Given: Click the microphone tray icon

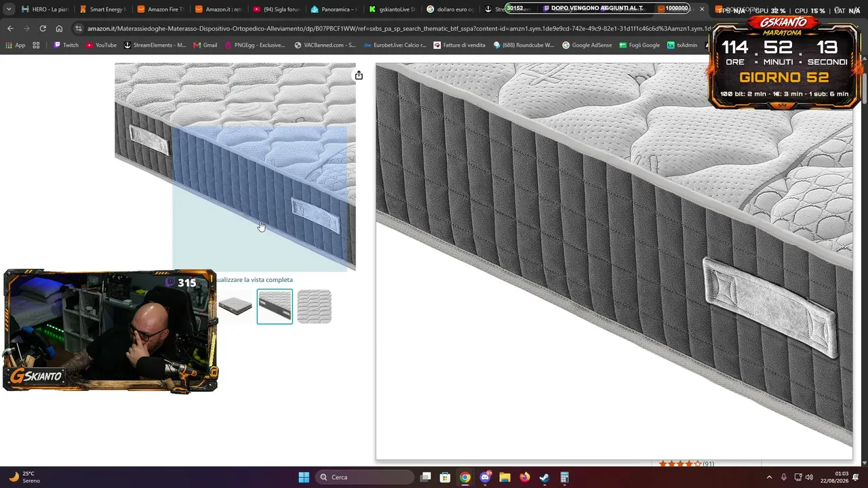Looking at the screenshot, I should click(784, 477).
